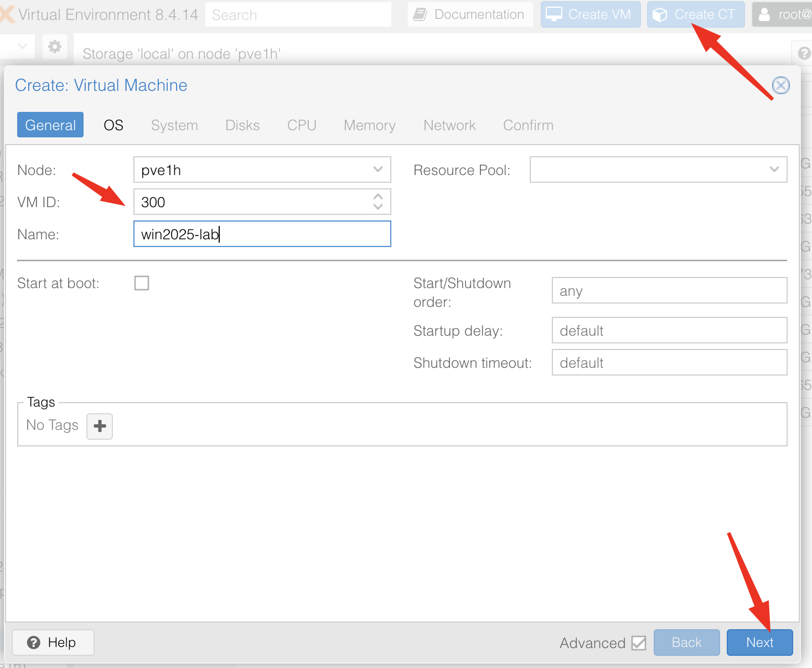Viewport: 812px width, 668px height.
Task: Open Documentation book button
Action: 470,14
